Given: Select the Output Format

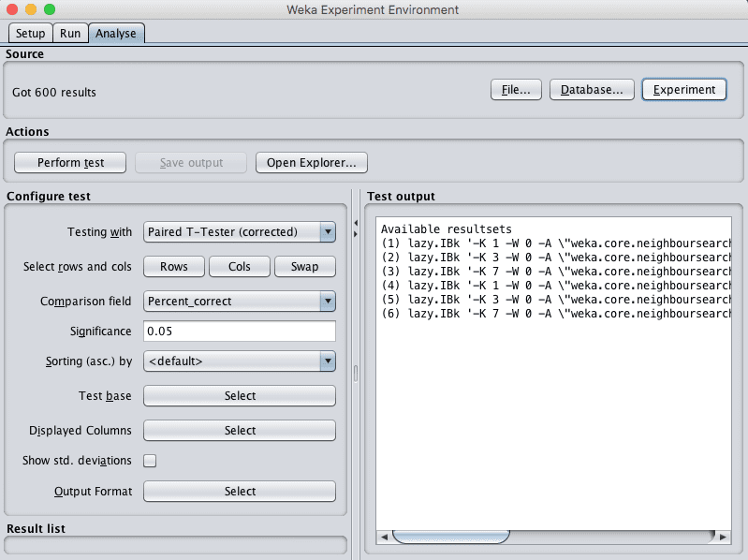Looking at the screenshot, I should [240, 492].
